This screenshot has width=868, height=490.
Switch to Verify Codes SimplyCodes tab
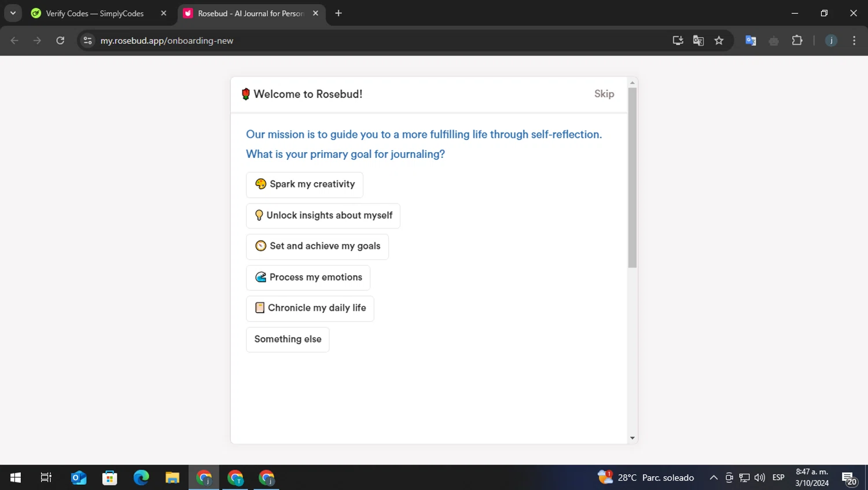[94, 13]
